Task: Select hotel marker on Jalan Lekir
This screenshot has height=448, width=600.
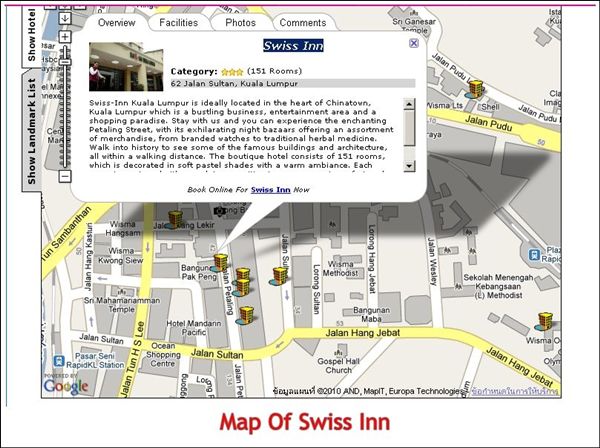Action: pyautogui.click(x=175, y=218)
